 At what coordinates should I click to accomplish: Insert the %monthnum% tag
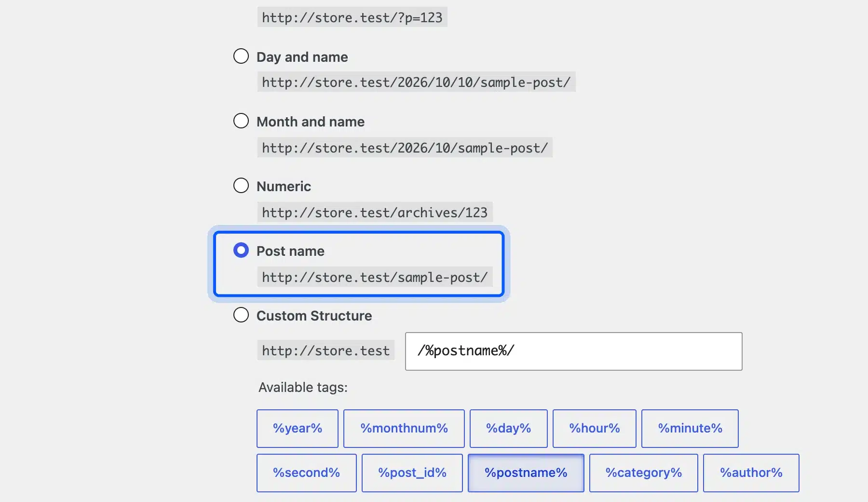(404, 429)
